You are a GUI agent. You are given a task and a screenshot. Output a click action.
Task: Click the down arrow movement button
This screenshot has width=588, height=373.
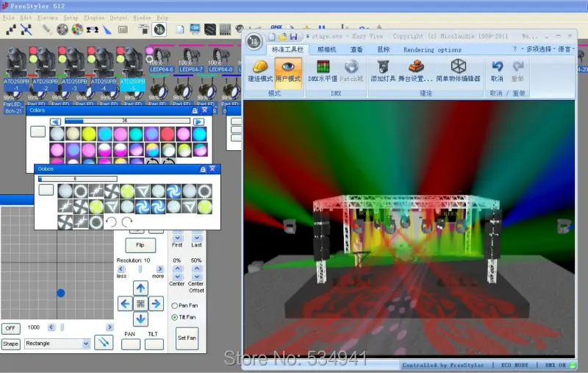pos(140,319)
